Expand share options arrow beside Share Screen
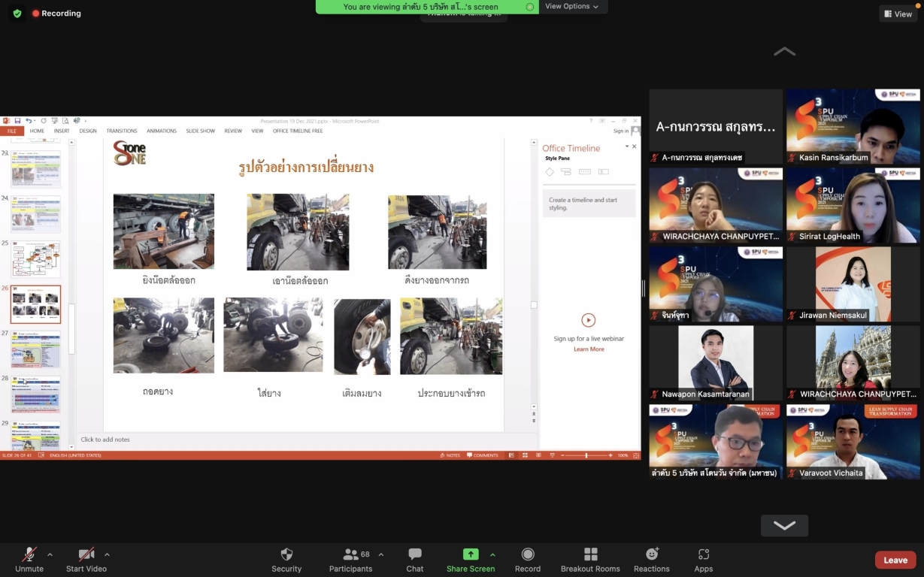Viewport: 924px width, 577px height. tap(492, 554)
